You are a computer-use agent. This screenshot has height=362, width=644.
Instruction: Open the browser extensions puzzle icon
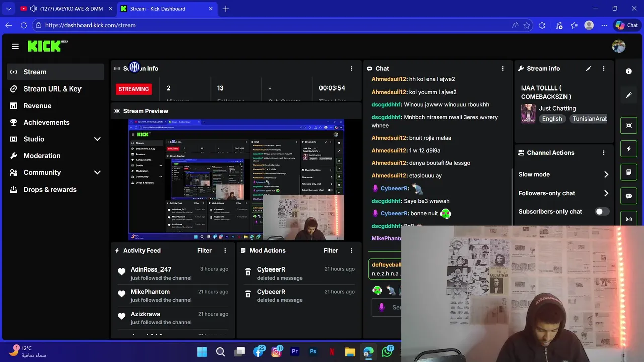click(x=542, y=25)
